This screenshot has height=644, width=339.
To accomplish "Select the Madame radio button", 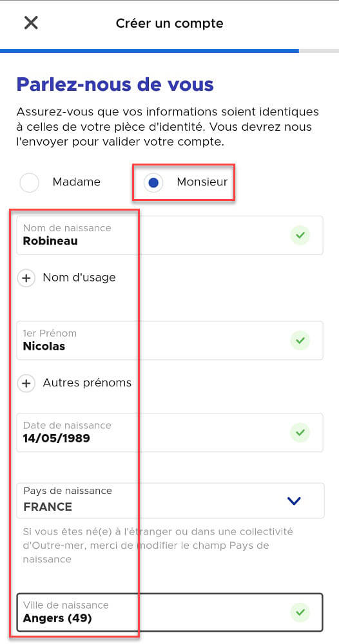I will pyautogui.click(x=30, y=183).
